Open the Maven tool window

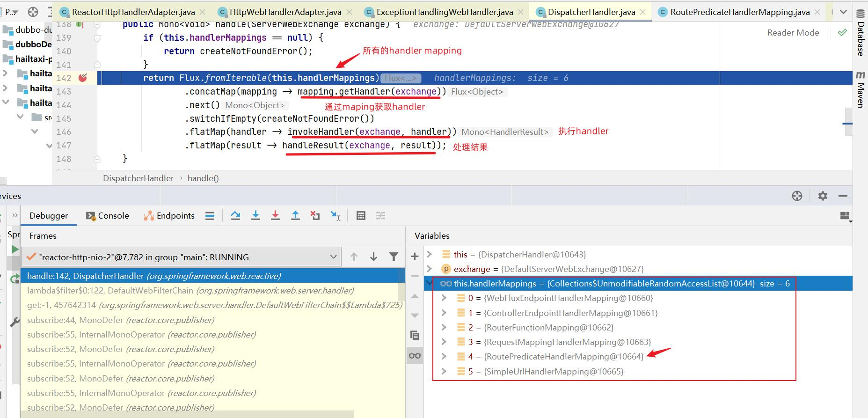coord(861,90)
